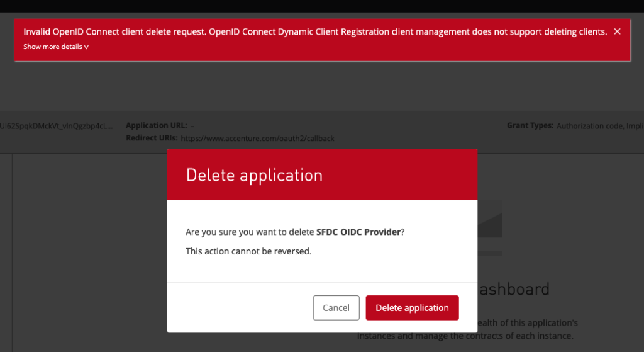The image size is (644, 352).
Task: Click the 'Grant Types:' label
Action: pos(530,126)
